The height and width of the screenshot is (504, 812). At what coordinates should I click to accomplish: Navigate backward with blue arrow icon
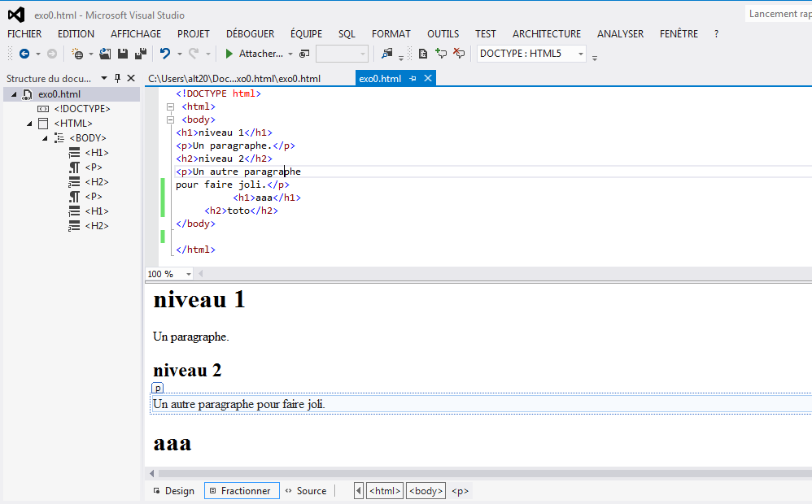[x=24, y=54]
